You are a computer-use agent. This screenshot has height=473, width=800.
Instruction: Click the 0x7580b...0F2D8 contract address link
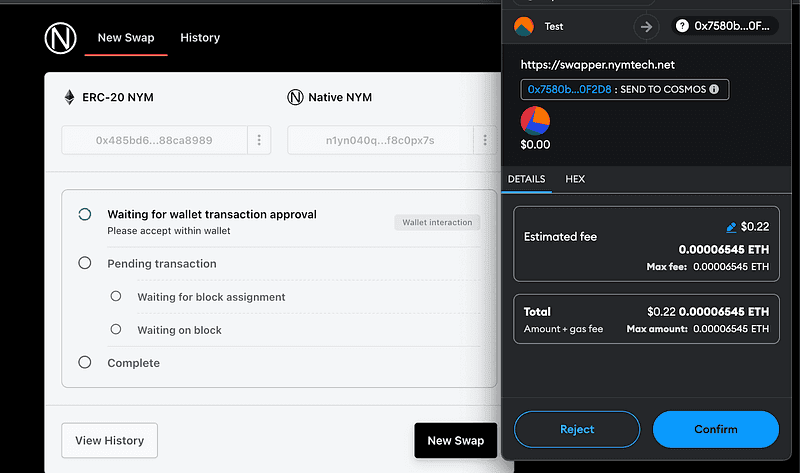(x=561, y=90)
